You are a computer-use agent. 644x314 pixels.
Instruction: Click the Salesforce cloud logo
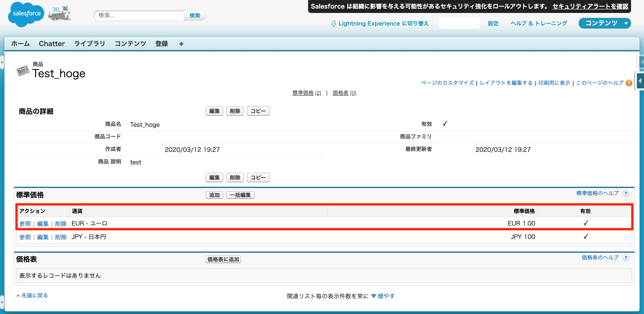tap(26, 14)
